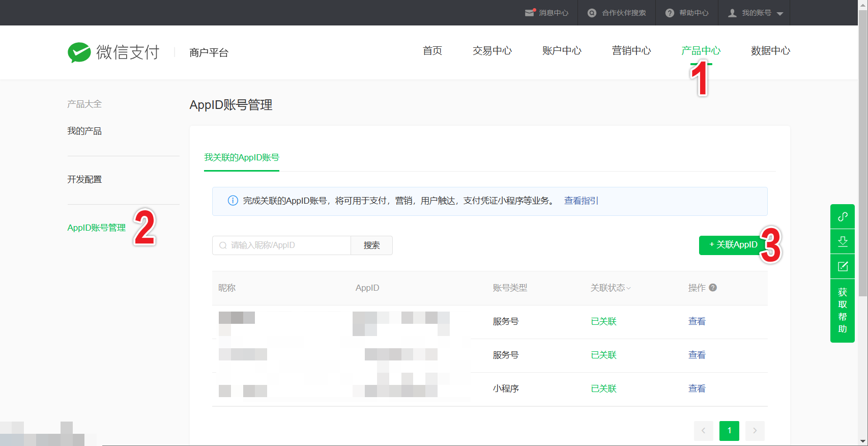The width and height of the screenshot is (868, 446).
Task: Click the 搜索 button
Action: (x=371, y=245)
